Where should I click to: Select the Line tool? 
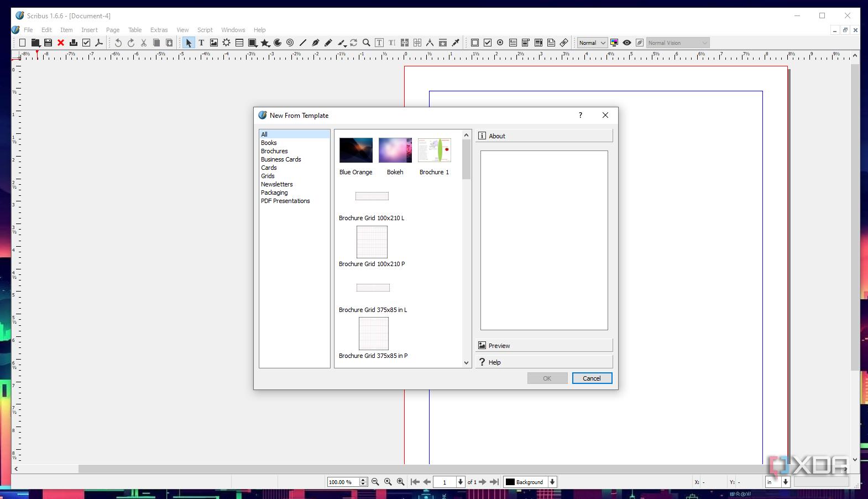(x=303, y=43)
